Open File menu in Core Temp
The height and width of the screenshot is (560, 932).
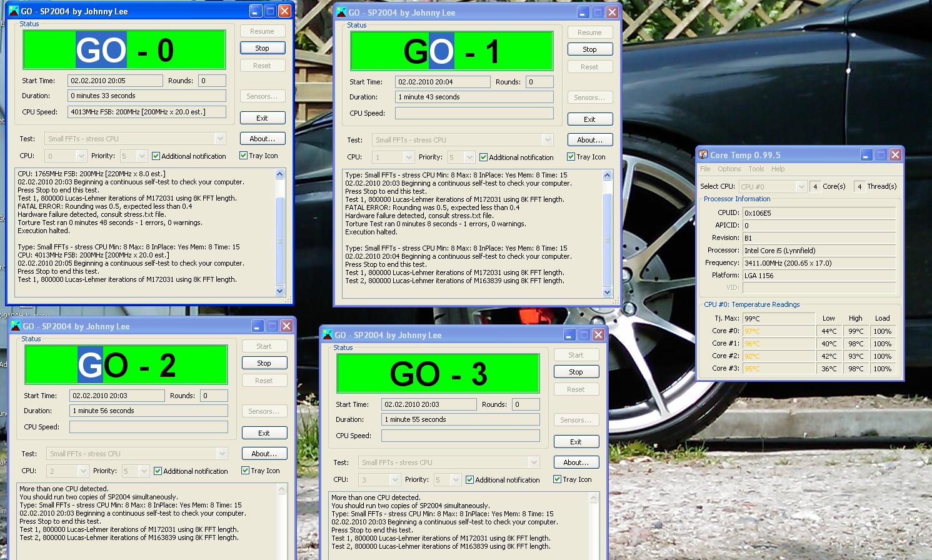(x=705, y=169)
